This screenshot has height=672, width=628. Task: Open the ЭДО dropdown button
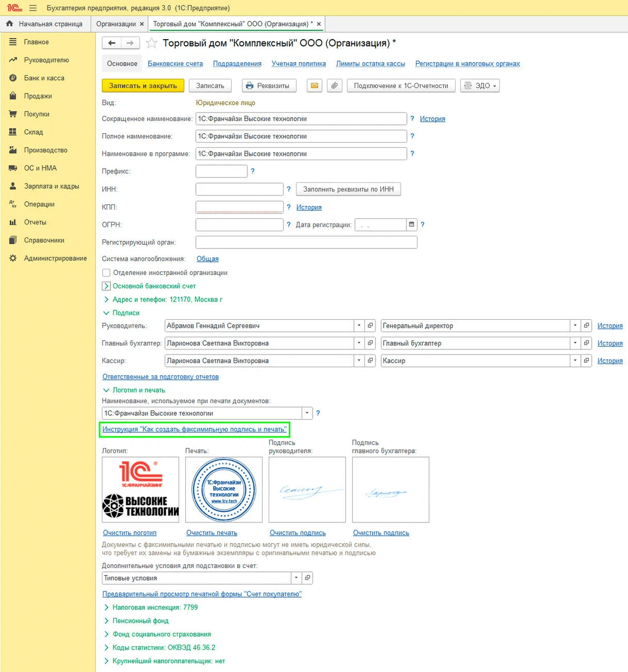coord(480,86)
